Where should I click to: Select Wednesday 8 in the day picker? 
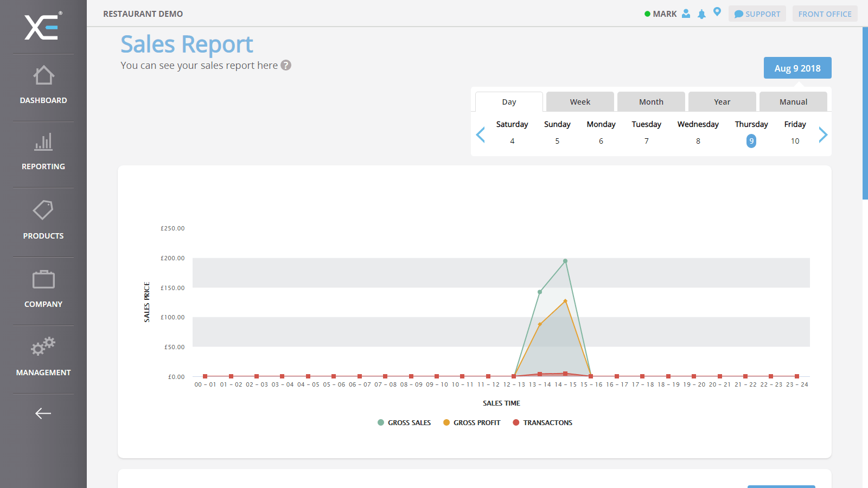[x=698, y=133]
